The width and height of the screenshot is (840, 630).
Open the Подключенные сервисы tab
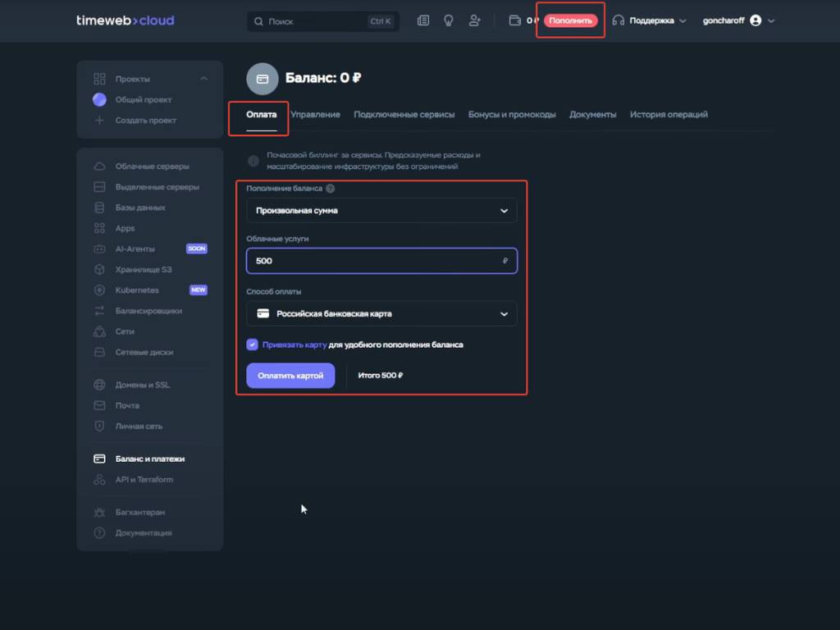tap(404, 115)
